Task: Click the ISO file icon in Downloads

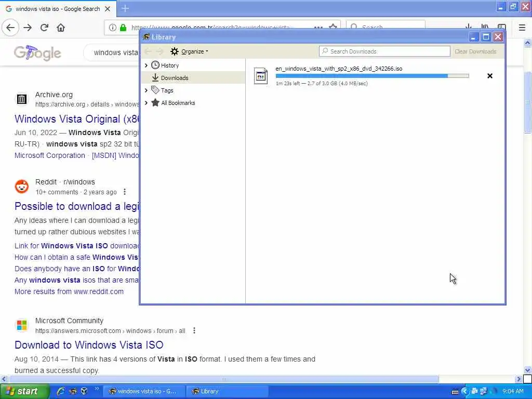Action: pos(261,76)
